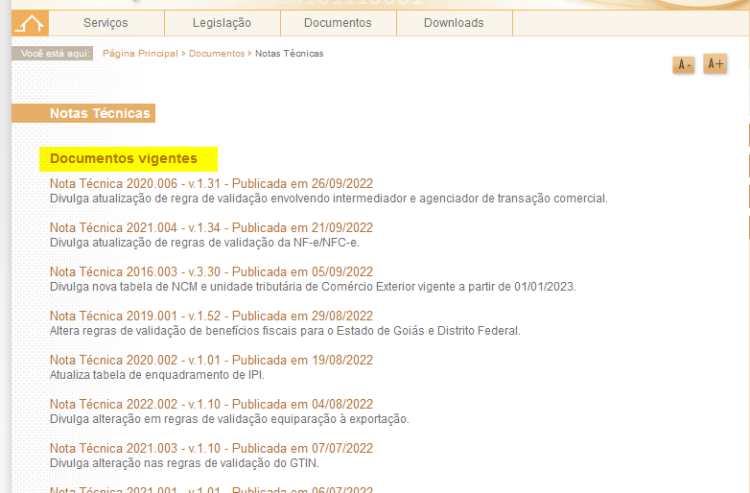The image size is (750, 493).
Task: Click description about intermediador e agenciador
Action: [329, 198]
